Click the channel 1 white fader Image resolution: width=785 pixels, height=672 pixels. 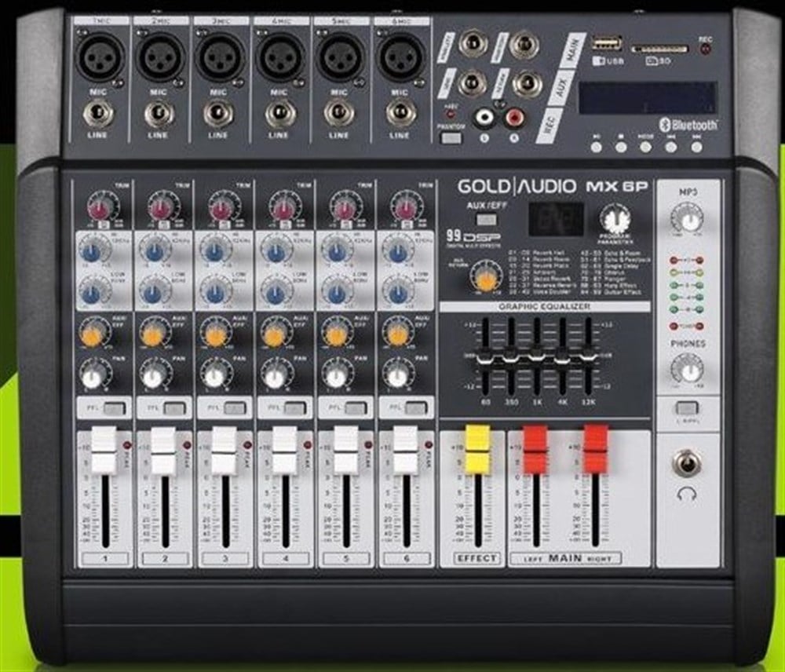point(104,449)
